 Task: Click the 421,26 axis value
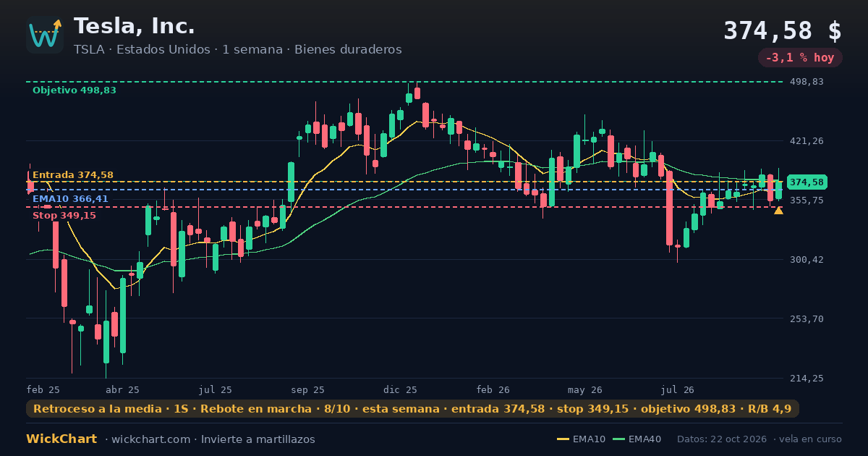tap(807, 140)
